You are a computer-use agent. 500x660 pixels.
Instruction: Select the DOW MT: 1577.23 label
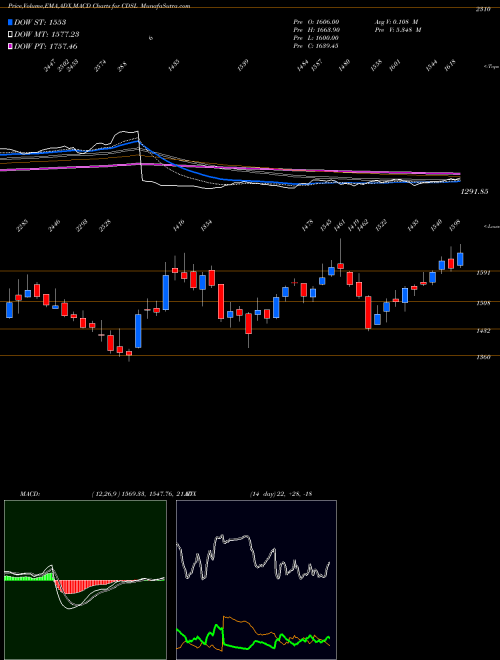tap(47, 35)
